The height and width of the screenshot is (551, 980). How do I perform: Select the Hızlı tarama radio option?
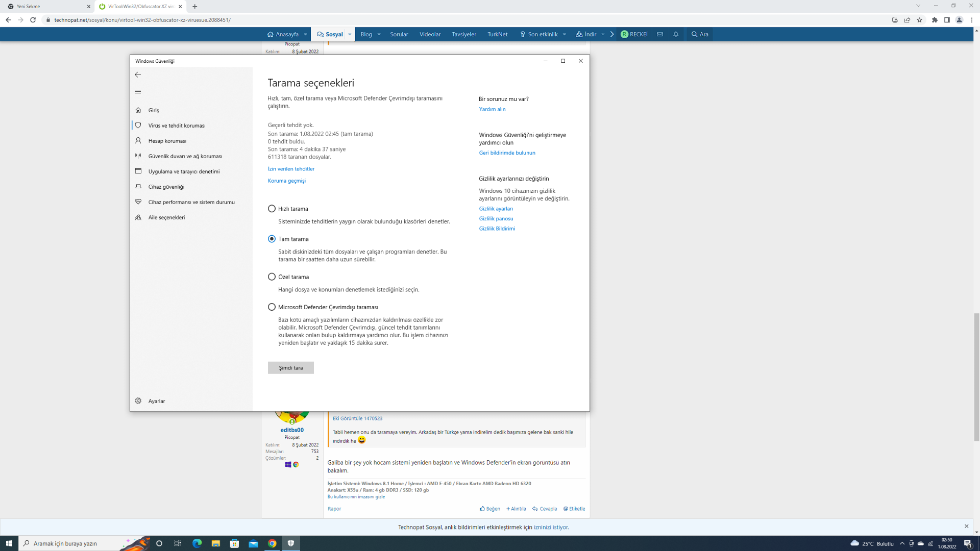(272, 209)
